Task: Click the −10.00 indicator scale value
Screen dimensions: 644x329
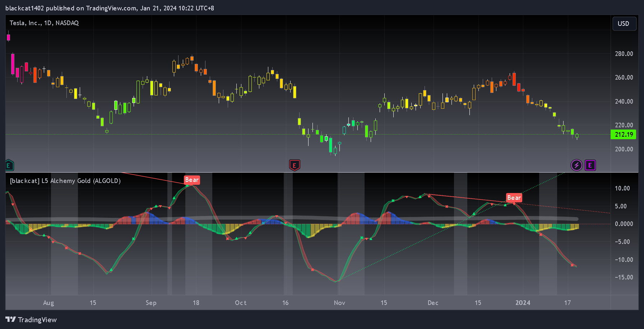Action: coord(624,260)
